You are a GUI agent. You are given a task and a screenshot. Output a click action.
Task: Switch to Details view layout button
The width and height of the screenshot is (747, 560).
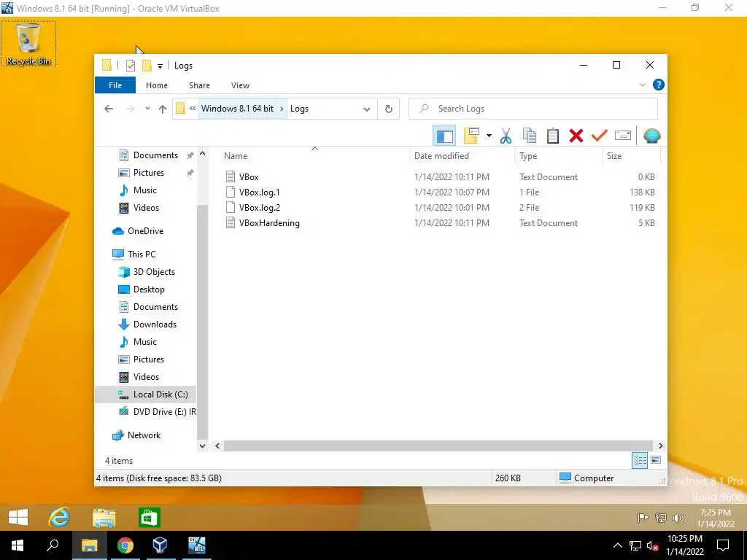[640, 461]
